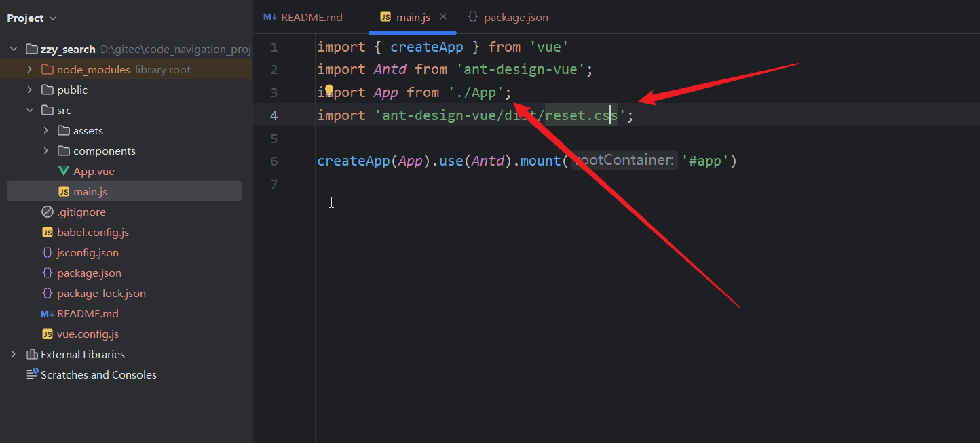Open vue.config.js from the project tree
The height and width of the screenshot is (443, 980).
tap(88, 334)
